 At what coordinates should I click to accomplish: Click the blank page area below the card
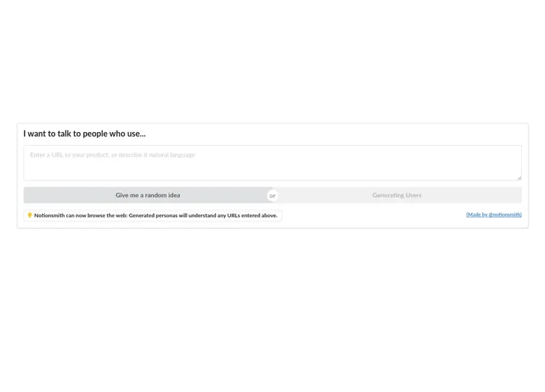[272, 306]
